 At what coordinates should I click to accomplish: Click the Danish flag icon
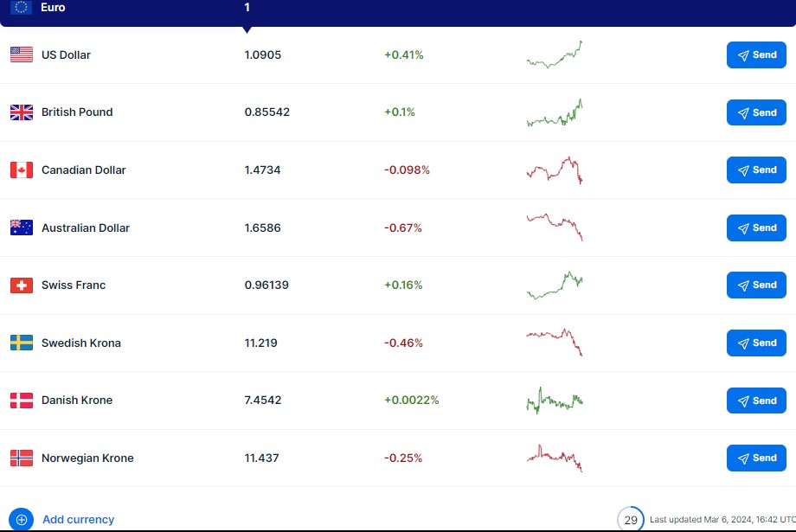click(x=22, y=401)
